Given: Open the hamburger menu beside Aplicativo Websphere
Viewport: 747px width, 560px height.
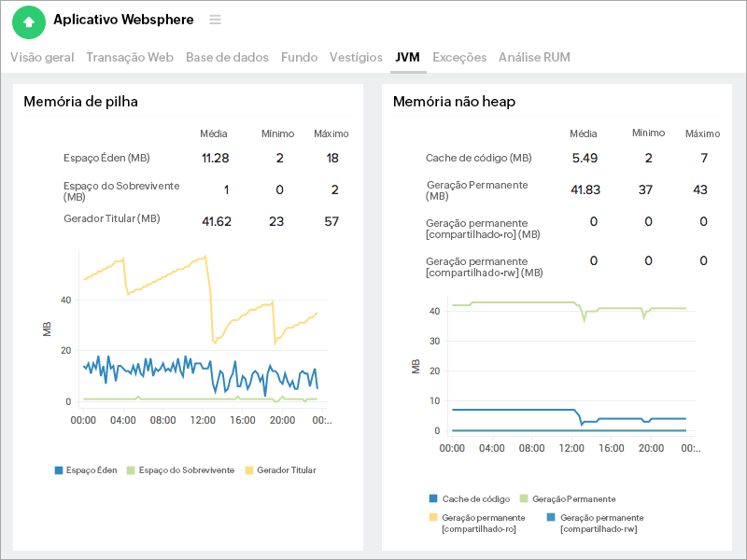Looking at the screenshot, I should pos(216,20).
